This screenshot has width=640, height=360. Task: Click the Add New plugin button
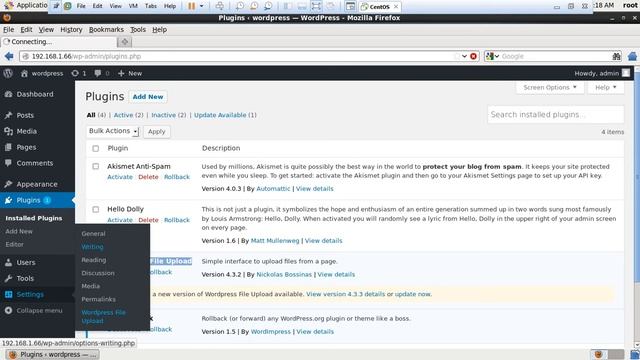[148, 97]
